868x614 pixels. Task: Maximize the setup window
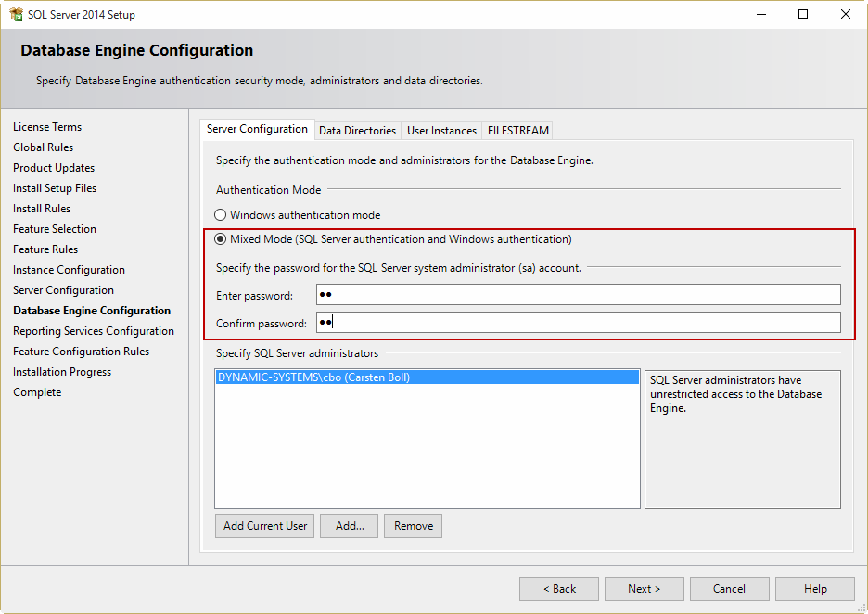pyautogui.click(x=803, y=14)
